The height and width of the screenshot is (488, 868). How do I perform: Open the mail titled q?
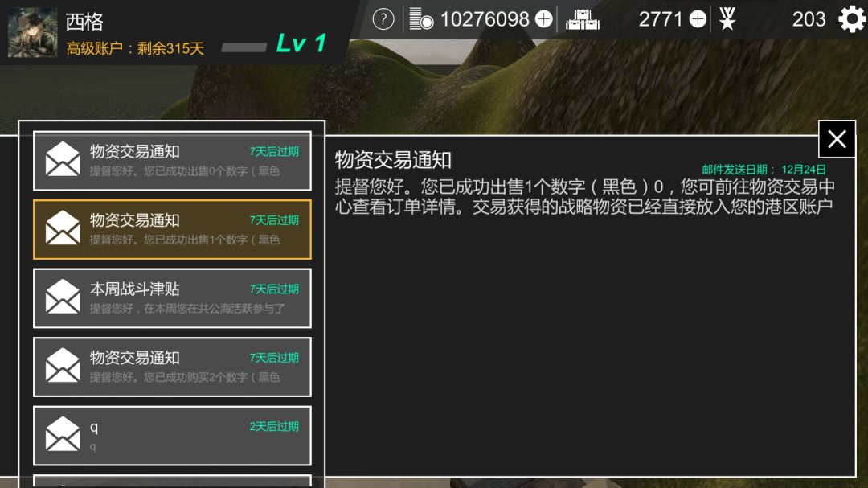point(172,436)
